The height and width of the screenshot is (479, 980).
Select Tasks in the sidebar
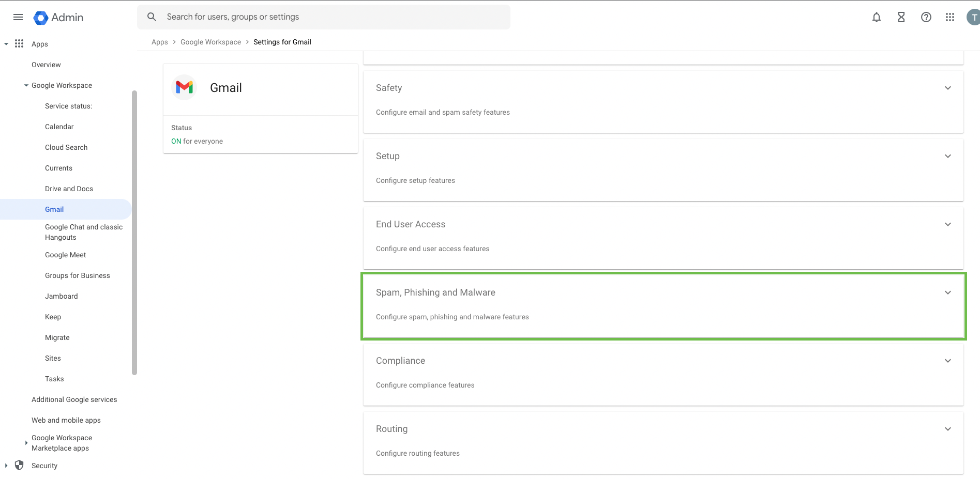point(54,379)
